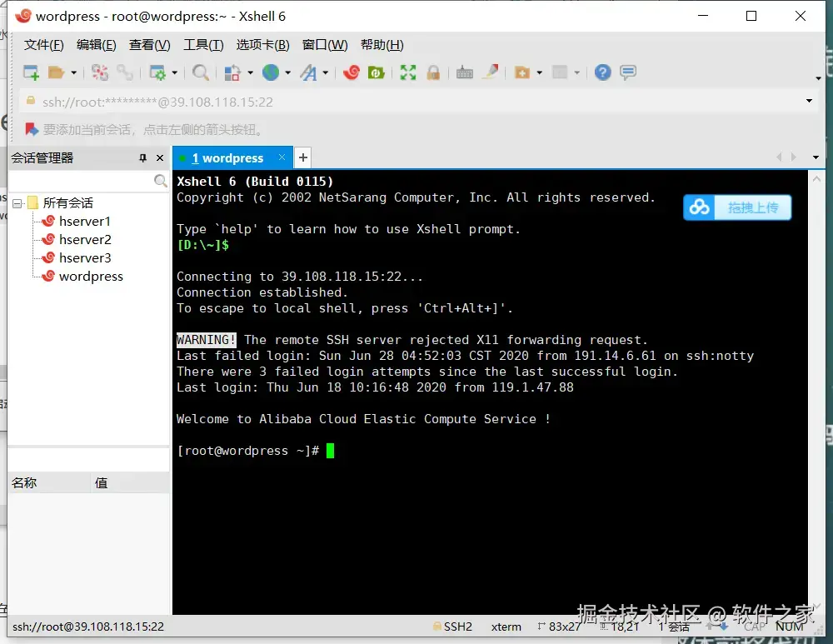
Task: Click the NUM status bar indicator
Action: (789, 627)
